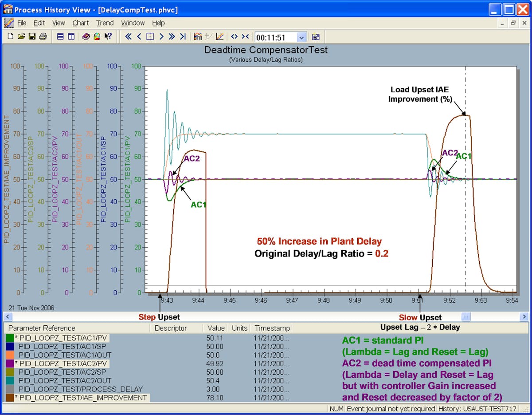Viewport: 532px width, 415px height.
Task: Toggle the horizontal split view layout icon
Action: pyautogui.click(x=60, y=37)
